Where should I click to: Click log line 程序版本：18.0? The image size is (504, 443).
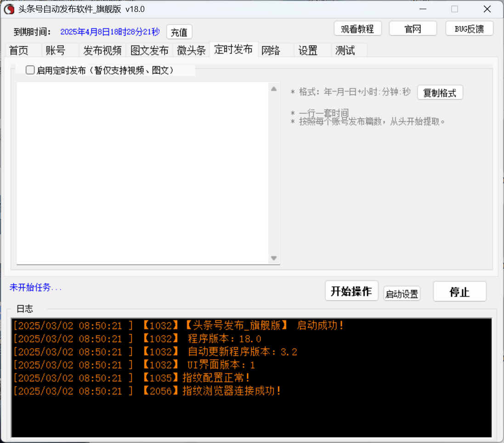coord(137,339)
